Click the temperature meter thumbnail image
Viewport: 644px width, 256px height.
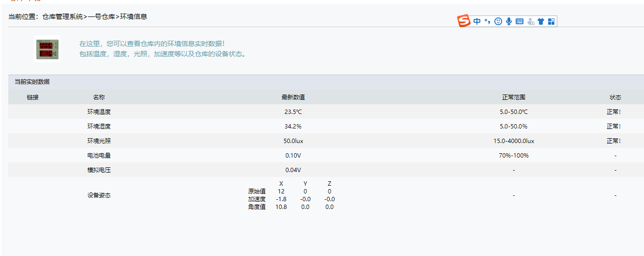47,49
